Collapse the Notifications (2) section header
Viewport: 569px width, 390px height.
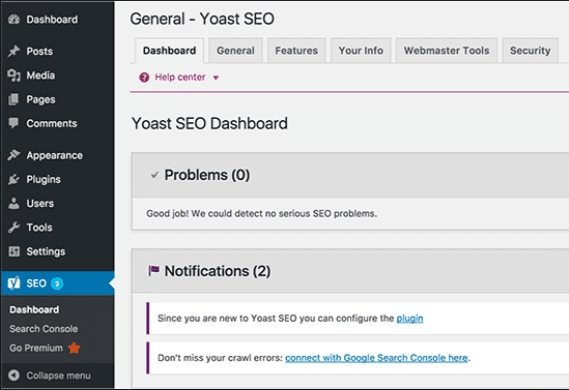pos(350,271)
